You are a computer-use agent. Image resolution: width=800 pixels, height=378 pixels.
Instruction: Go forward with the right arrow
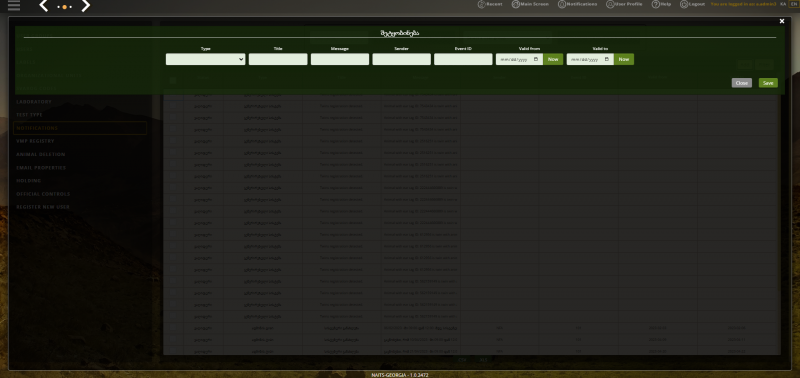tap(85, 6)
